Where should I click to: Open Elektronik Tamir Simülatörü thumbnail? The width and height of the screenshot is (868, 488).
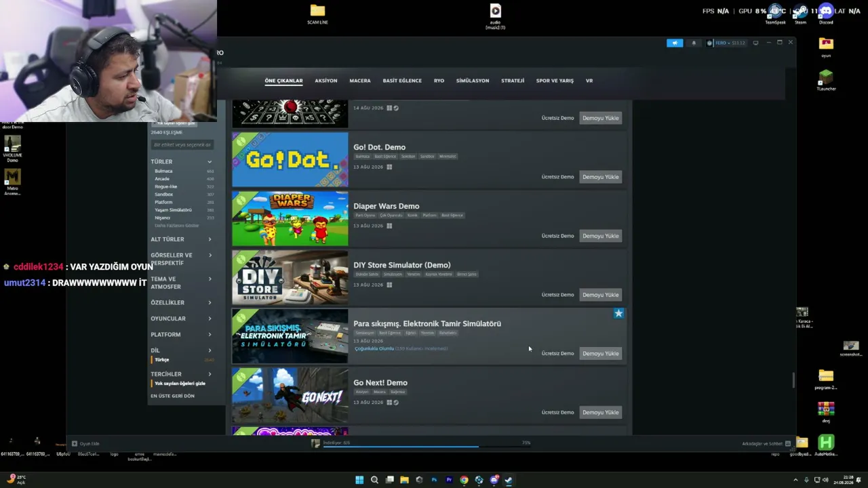coord(290,336)
